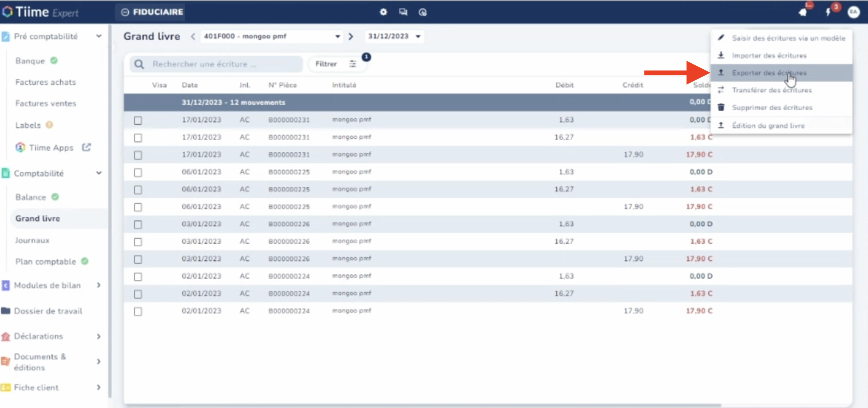Open Labels in sidebar
868x408 pixels.
click(x=28, y=125)
